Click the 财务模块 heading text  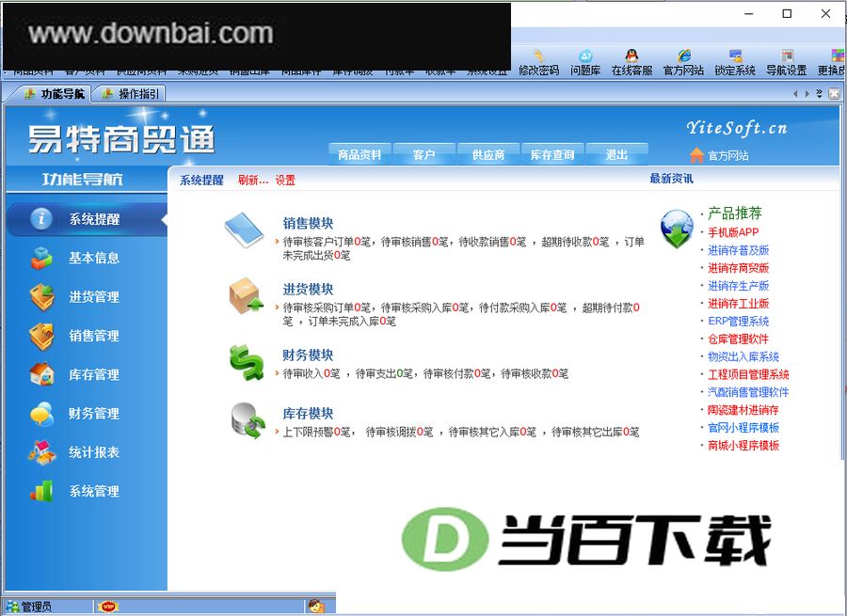[x=308, y=355]
